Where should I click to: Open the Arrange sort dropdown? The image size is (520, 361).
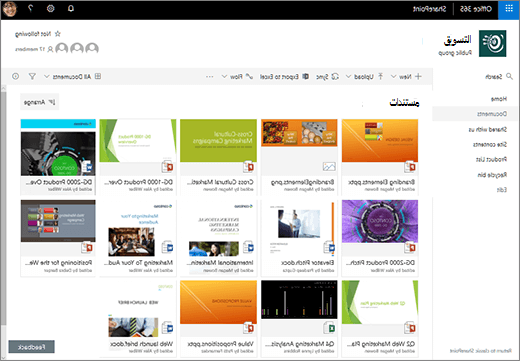(39, 102)
